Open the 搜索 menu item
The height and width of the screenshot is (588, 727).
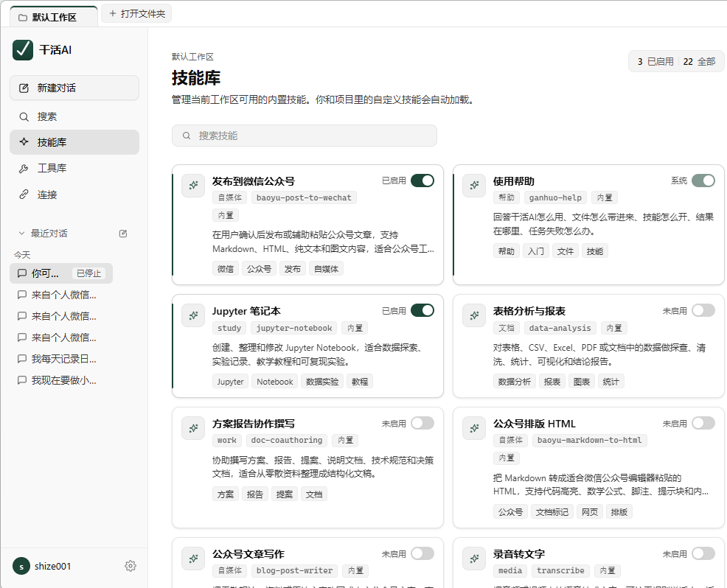tap(74, 116)
